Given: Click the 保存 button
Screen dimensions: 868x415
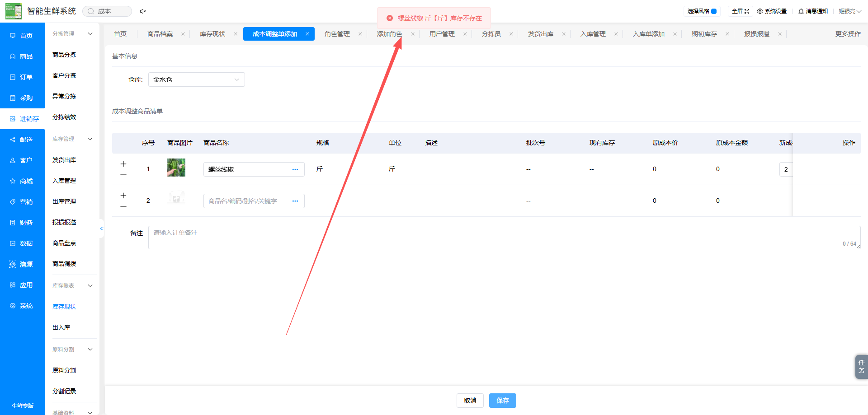Looking at the screenshot, I should pyautogui.click(x=503, y=401).
